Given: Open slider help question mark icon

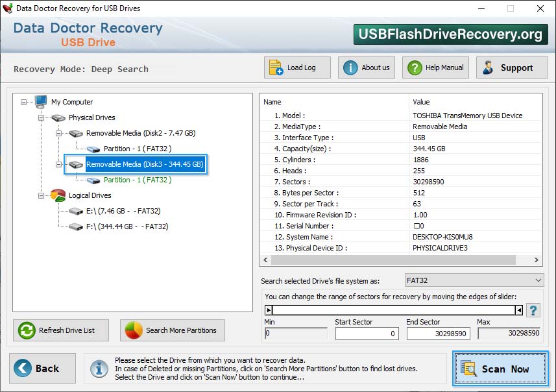Looking at the screenshot, I should tap(533, 310).
